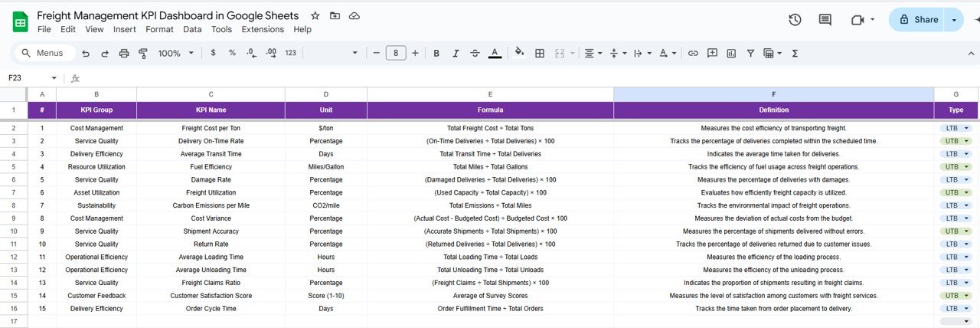Open the Format menu
Image resolution: width=980 pixels, height=328 pixels.
click(x=159, y=29)
